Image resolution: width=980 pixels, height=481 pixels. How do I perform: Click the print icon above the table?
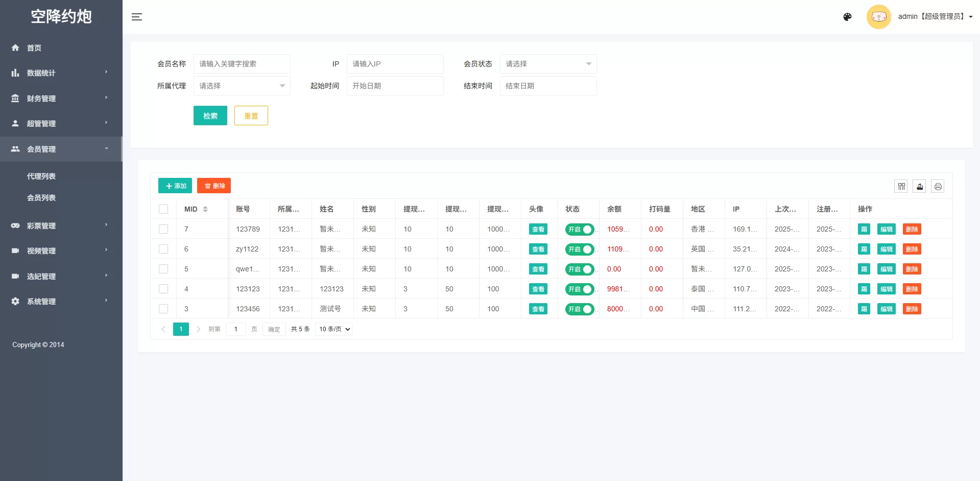pos(938,186)
